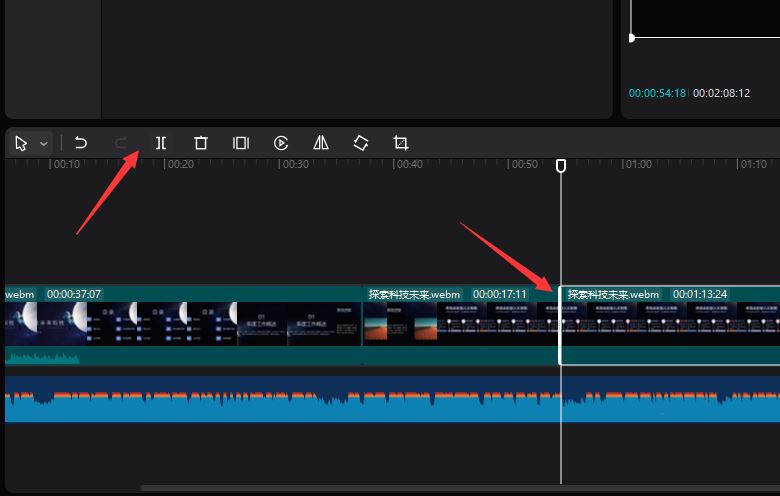Select the pointer selection tool
This screenshot has height=496, width=780.
[21, 143]
